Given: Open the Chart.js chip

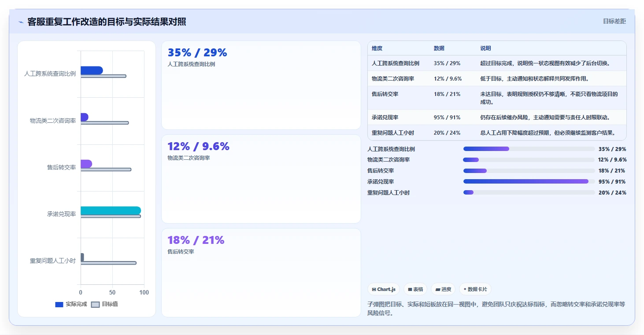Looking at the screenshot, I should click(384, 289).
